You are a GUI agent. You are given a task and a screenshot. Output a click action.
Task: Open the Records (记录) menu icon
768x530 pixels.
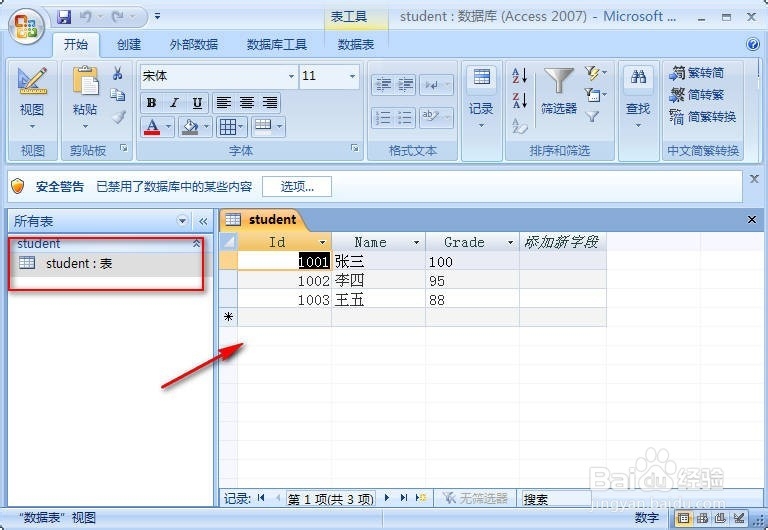point(481,77)
